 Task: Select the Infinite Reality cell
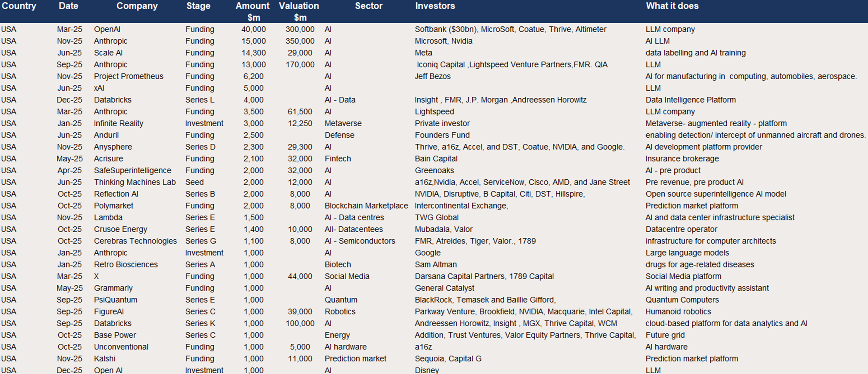[119, 123]
